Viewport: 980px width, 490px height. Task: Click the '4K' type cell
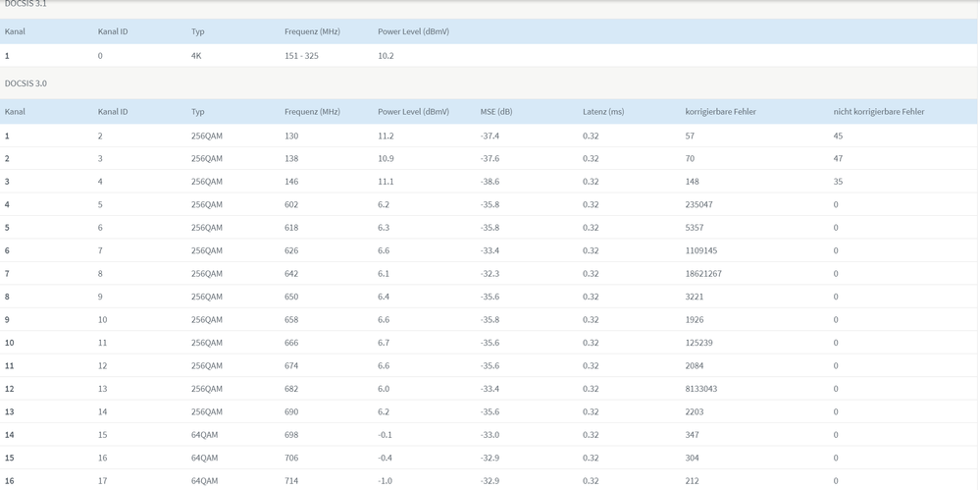196,56
